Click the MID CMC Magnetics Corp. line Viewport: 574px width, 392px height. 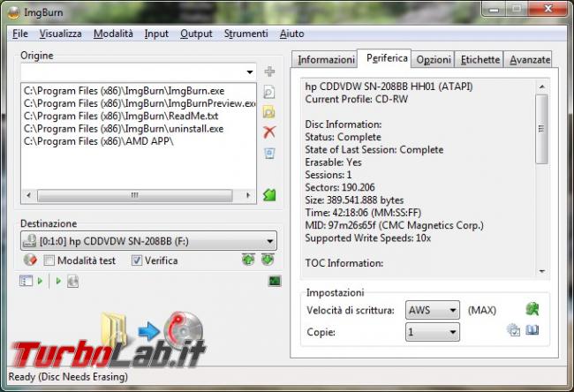[394, 225]
